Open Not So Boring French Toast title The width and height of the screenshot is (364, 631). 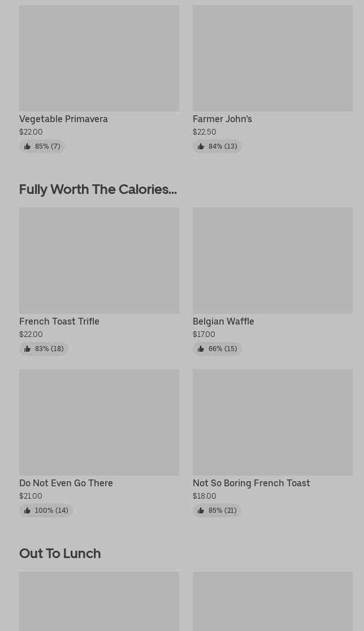[x=251, y=483]
